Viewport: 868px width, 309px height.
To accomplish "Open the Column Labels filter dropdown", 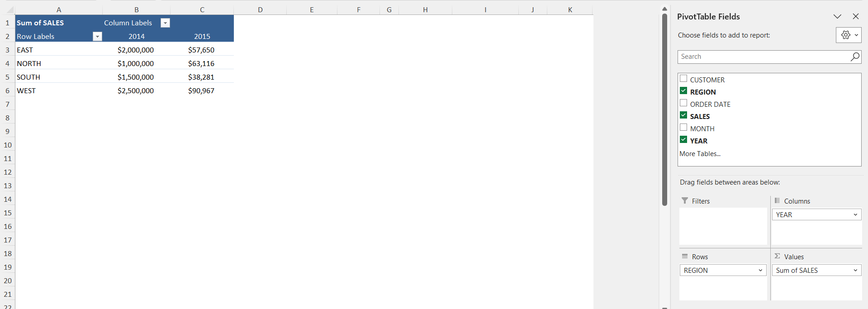I will pyautogui.click(x=165, y=23).
